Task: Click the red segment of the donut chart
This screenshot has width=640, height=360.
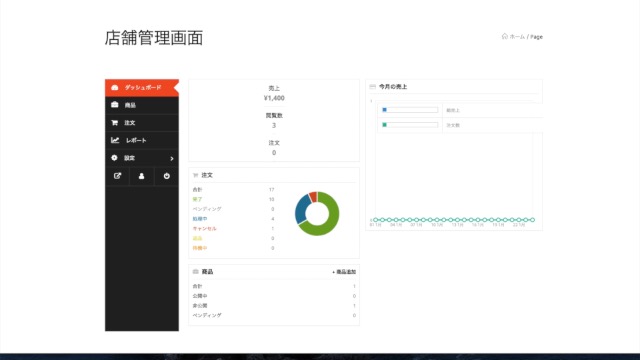Action: [x=313, y=197]
